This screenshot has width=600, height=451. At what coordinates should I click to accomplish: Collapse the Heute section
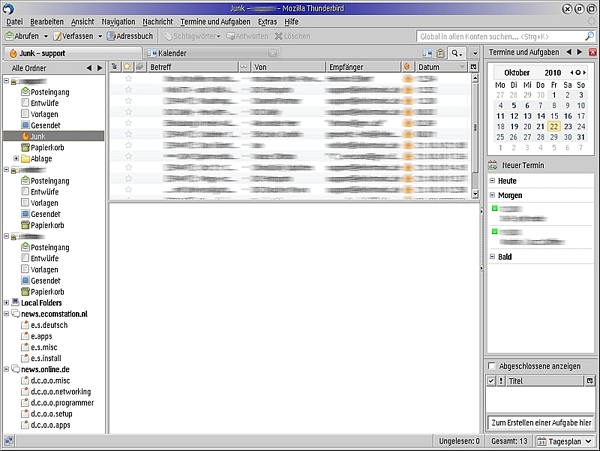coord(492,180)
